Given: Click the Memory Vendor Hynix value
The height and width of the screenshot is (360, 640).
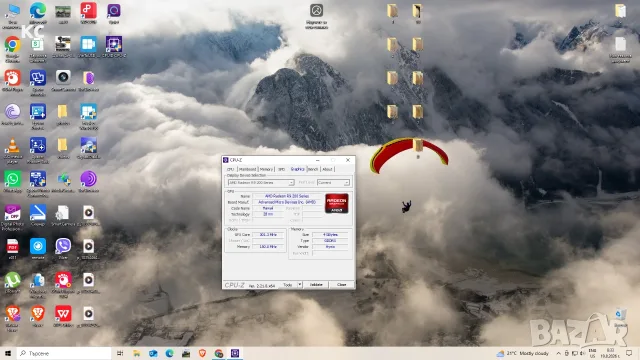Looking at the screenshot, I should [330, 247].
